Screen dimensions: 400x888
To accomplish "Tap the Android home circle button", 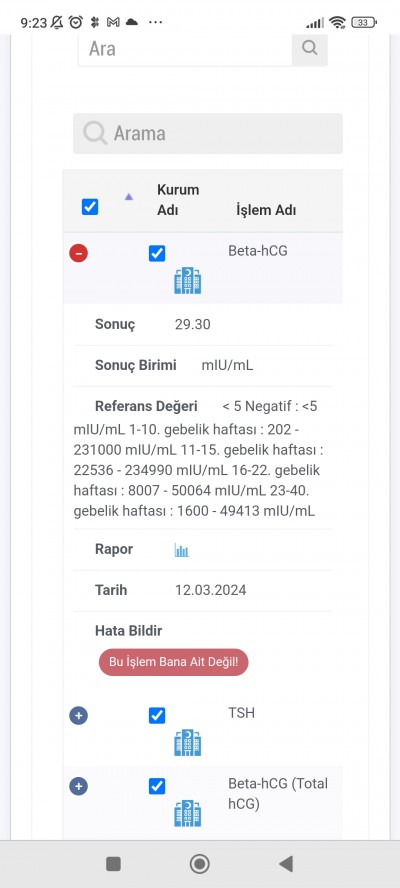I will pyautogui.click(x=199, y=864).
